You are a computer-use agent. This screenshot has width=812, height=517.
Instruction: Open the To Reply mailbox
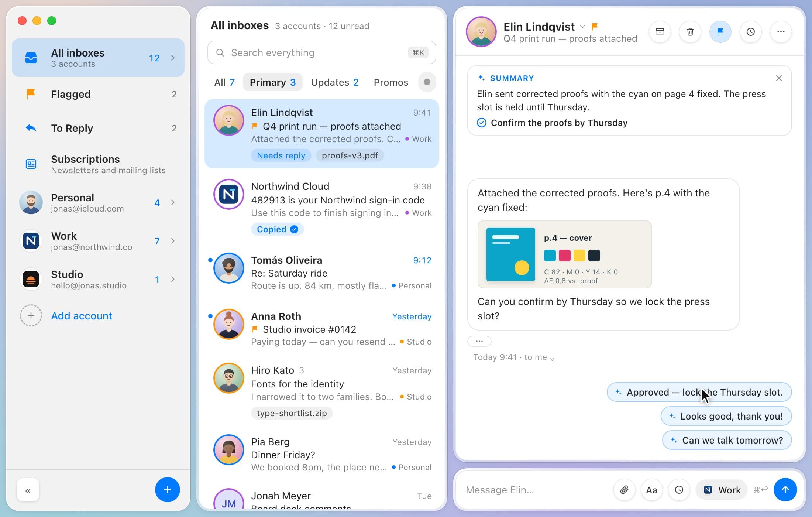point(98,128)
